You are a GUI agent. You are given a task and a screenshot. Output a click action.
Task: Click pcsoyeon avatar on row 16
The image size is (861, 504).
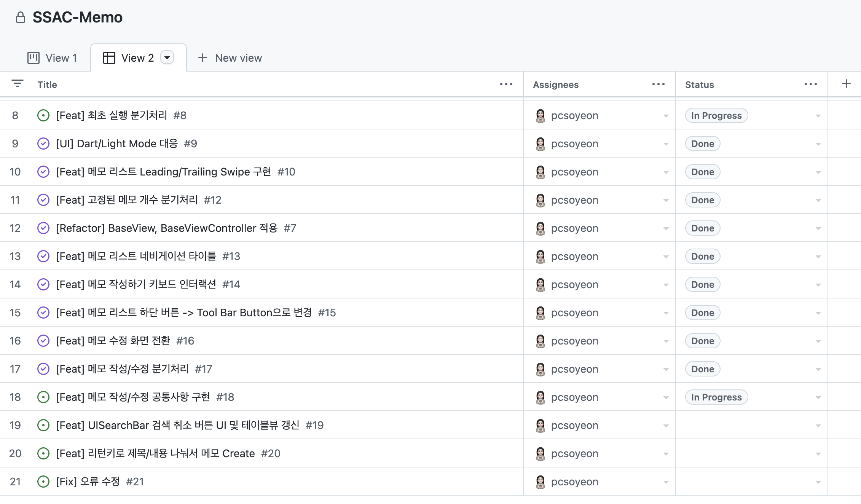pos(540,341)
